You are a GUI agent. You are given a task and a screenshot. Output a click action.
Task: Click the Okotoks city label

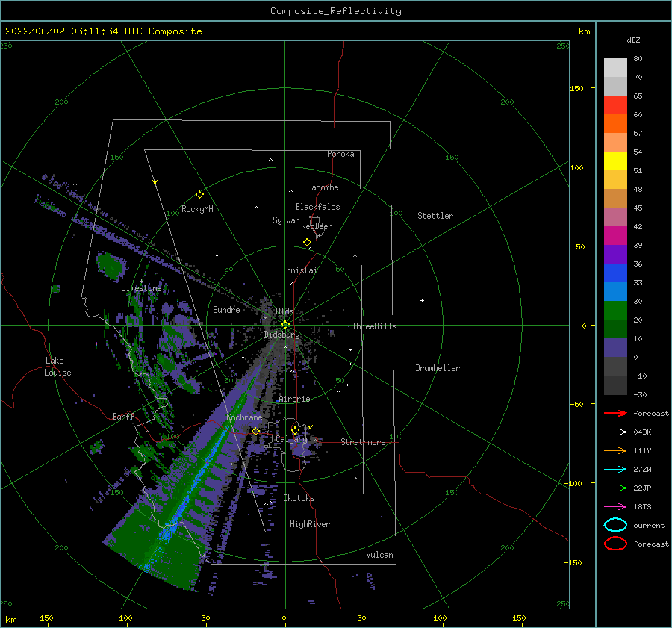tap(299, 498)
